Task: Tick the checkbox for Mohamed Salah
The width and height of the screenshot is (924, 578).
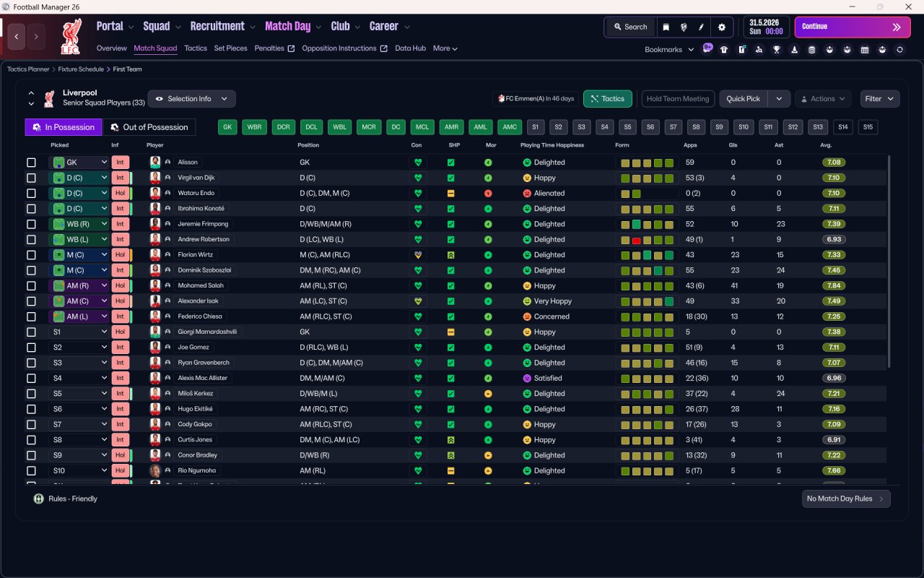Action: pos(31,286)
